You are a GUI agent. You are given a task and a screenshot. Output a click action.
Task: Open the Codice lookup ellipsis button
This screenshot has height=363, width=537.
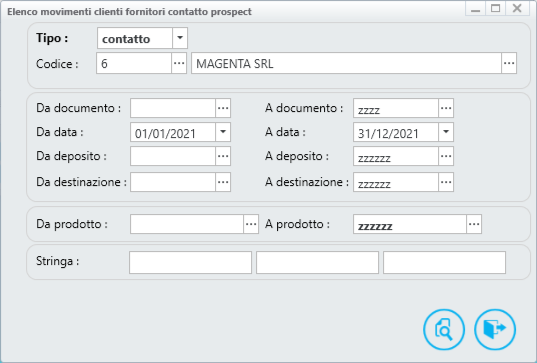[179, 63]
